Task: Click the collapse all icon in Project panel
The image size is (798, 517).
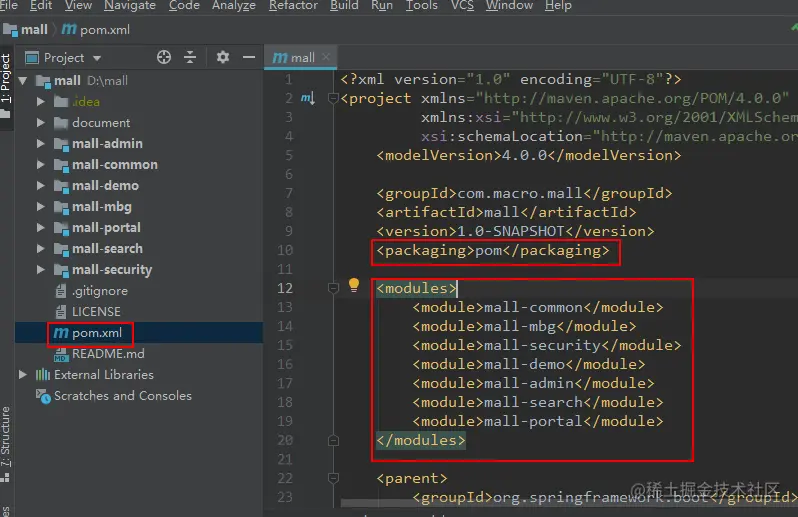Action: pos(190,57)
